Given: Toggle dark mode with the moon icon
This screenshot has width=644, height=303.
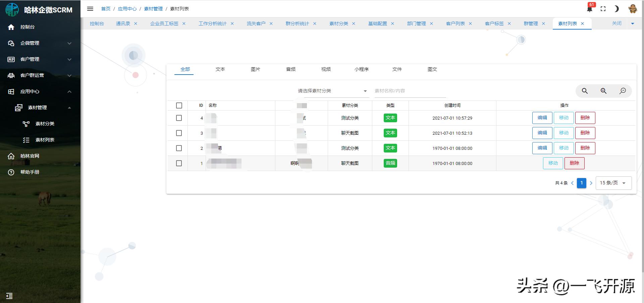Looking at the screenshot, I should (616, 9).
